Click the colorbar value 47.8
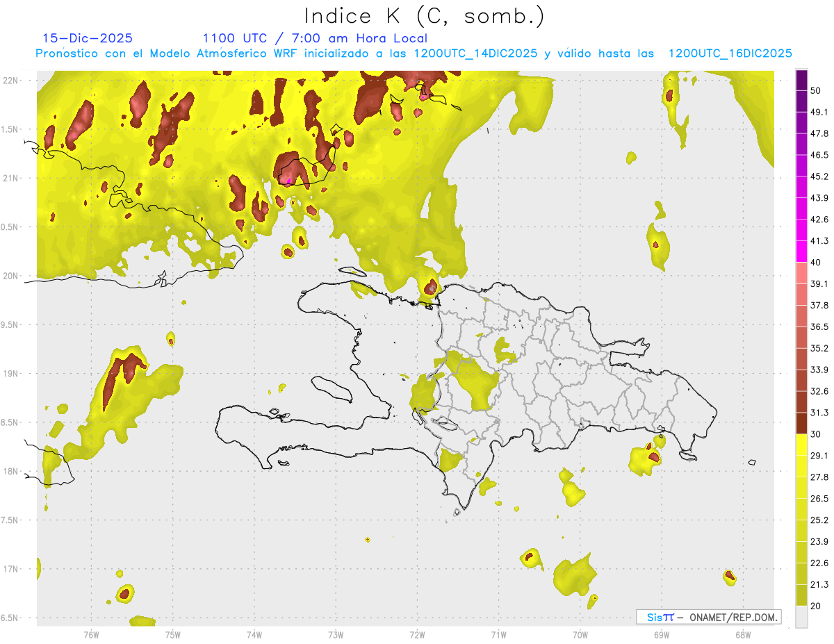Viewport: 834px width, 644px height. click(x=819, y=133)
